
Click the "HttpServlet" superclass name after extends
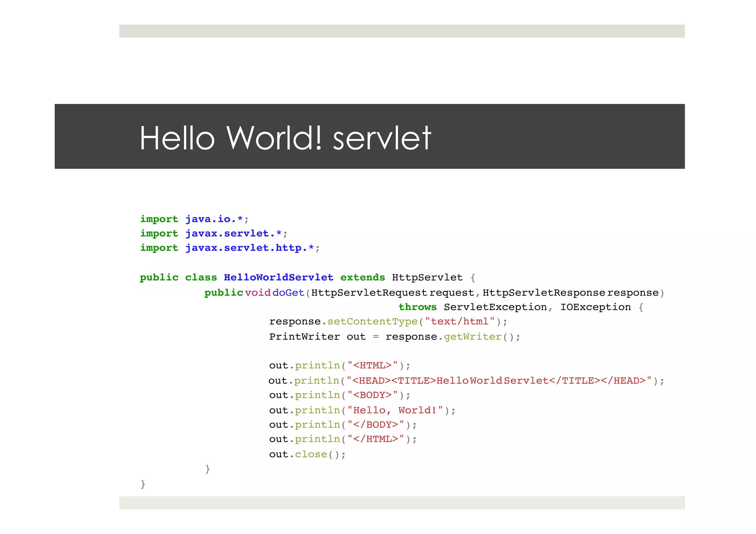427,278
